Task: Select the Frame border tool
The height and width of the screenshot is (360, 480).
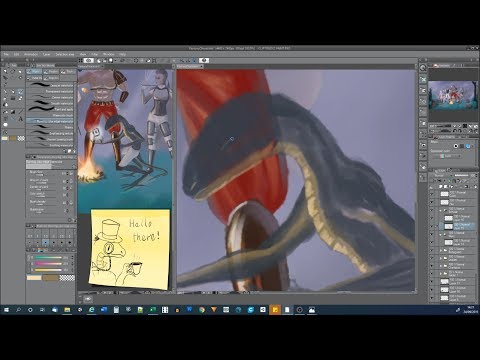Action: (5, 119)
